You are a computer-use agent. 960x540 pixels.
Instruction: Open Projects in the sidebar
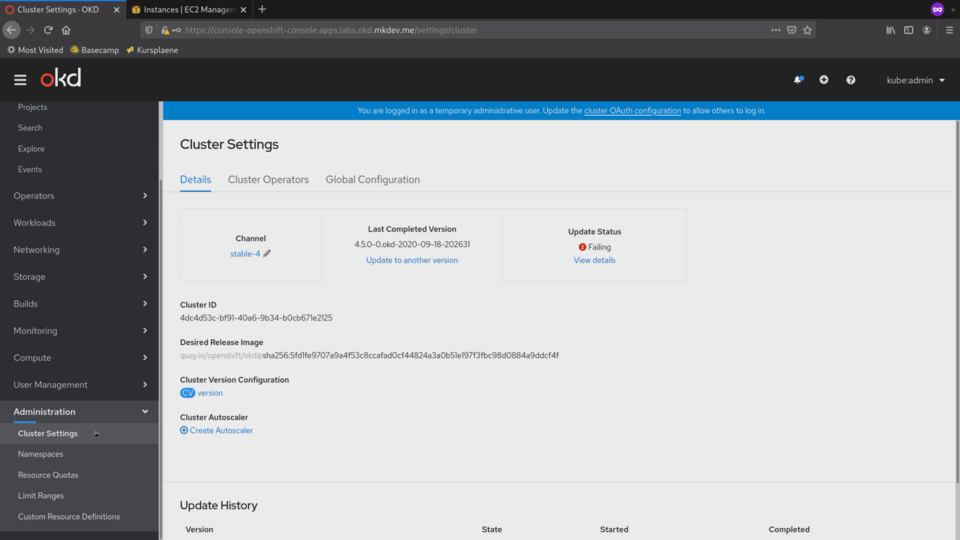click(x=32, y=107)
